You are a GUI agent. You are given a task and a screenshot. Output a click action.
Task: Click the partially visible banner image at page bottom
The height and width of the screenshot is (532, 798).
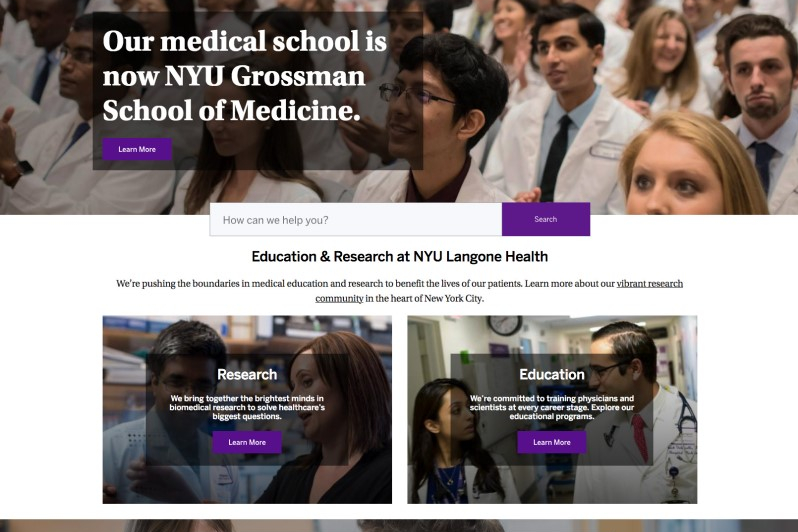[x=399, y=525]
